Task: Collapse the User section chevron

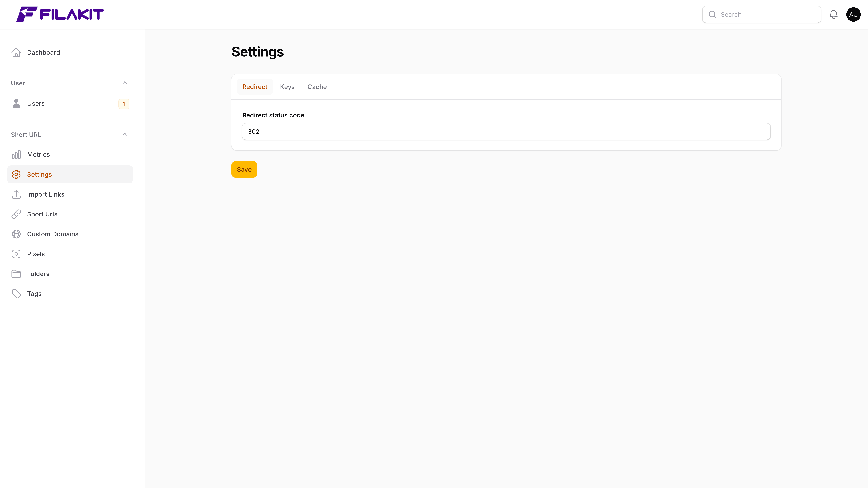Action: pyautogui.click(x=125, y=83)
